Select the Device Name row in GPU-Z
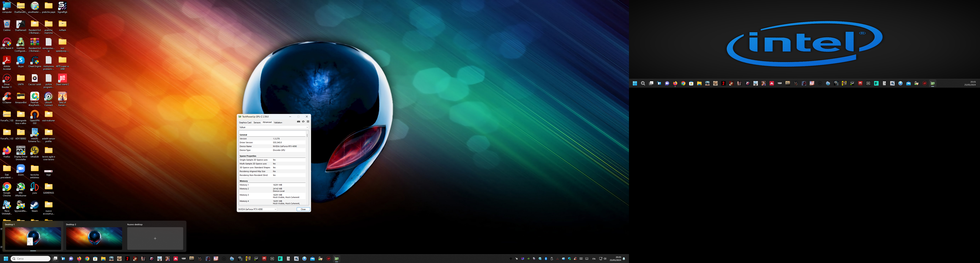This screenshot has width=980, height=263. (x=272, y=146)
